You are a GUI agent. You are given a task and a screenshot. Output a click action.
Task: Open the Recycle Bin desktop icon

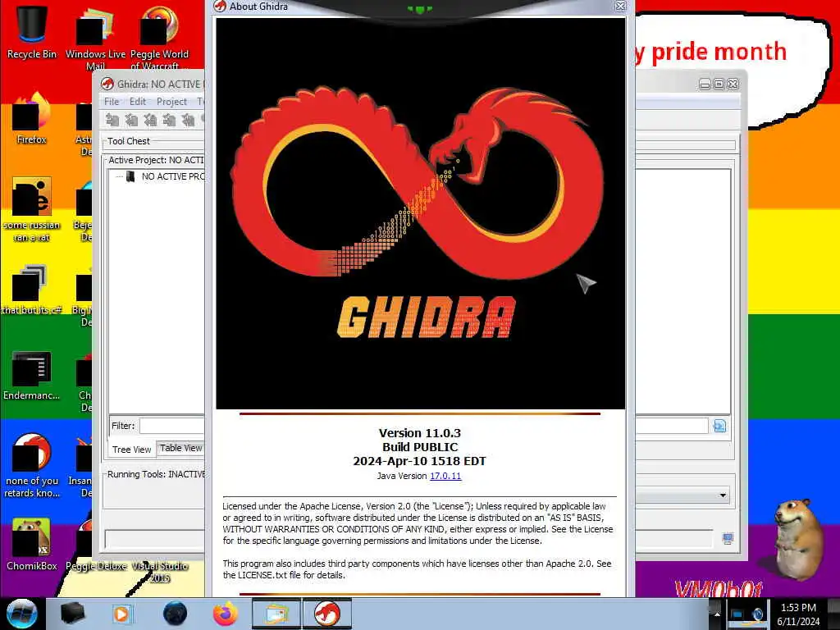click(x=32, y=32)
